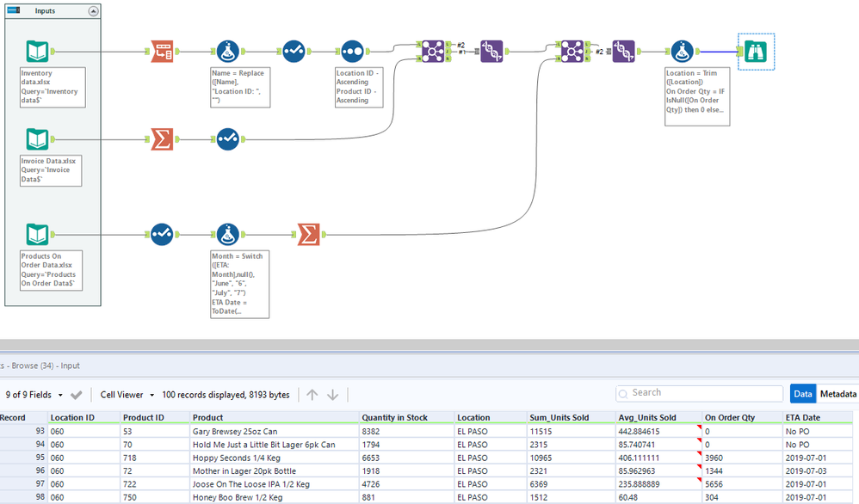Click the Quantity in Stock column header

tap(406, 417)
